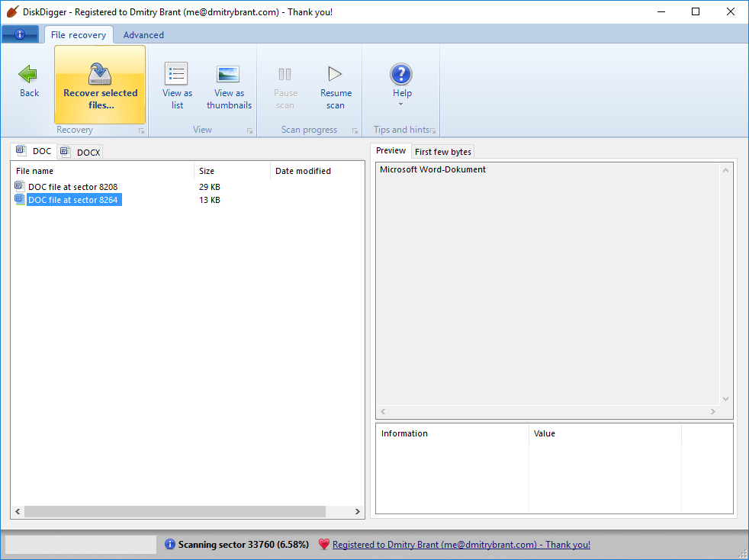Click the 13 KB size cell
This screenshot has height=560, width=749.
[210, 200]
